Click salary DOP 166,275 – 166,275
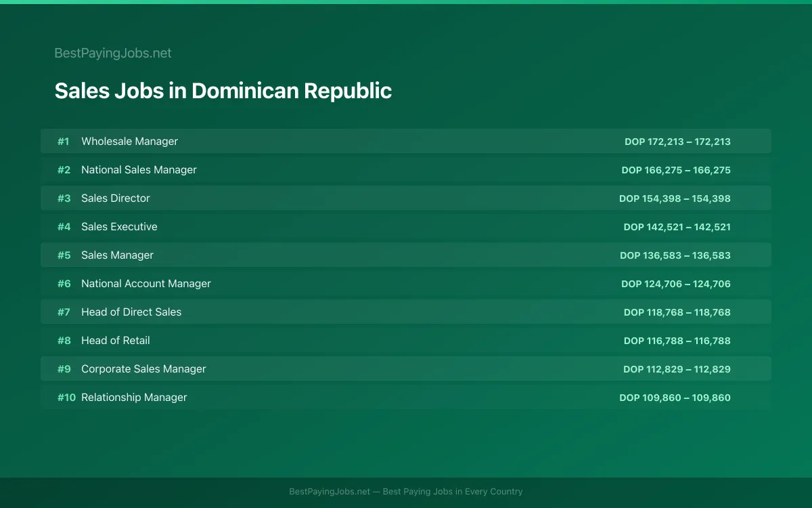This screenshot has height=508, width=812. coord(676,170)
